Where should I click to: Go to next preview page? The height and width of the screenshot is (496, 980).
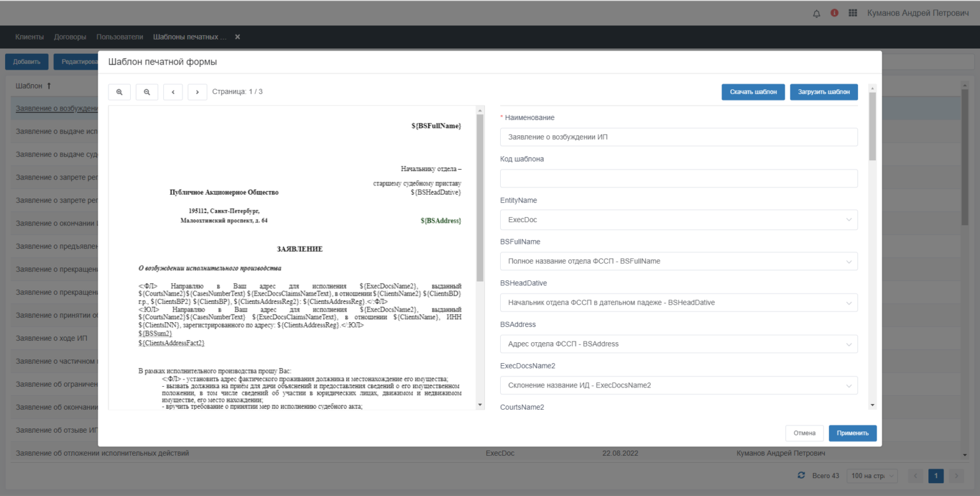click(197, 92)
